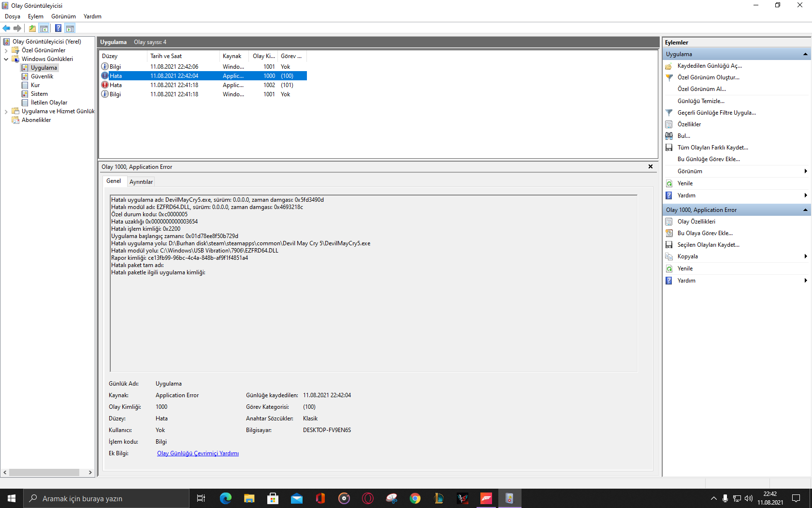This screenshot has width=812, height=508.
Task: Open Kaydedilen Günlüğü Aç action
Action: click(710, 66)
